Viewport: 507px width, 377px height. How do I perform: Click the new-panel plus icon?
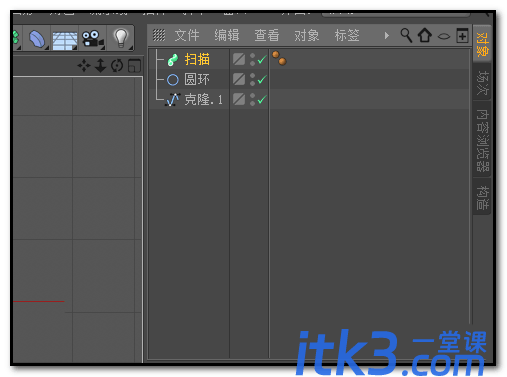(x=462, y=35)
